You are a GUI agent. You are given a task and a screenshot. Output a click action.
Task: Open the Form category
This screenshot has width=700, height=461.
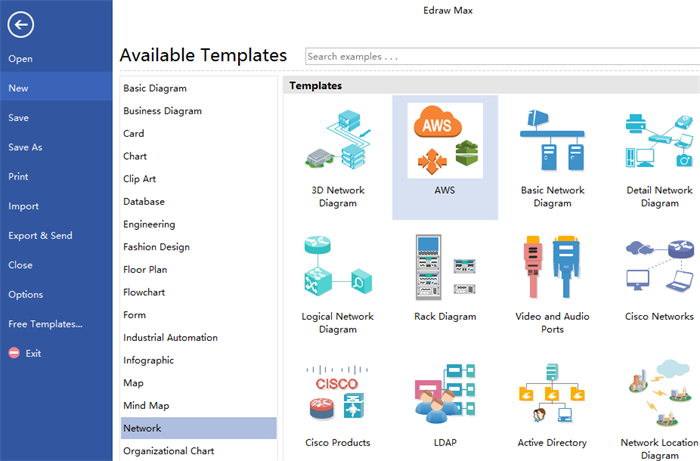pyautogui.click(x=134, y=315)
